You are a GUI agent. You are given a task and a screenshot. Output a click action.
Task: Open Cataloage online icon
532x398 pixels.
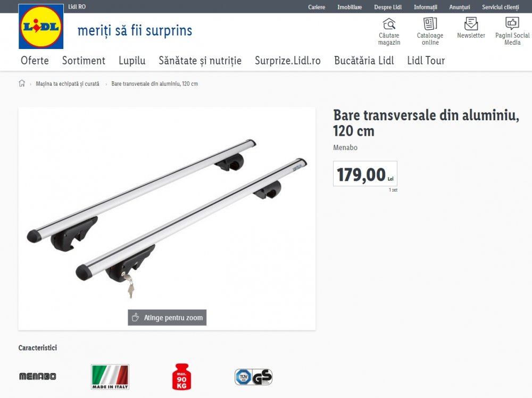430,24
